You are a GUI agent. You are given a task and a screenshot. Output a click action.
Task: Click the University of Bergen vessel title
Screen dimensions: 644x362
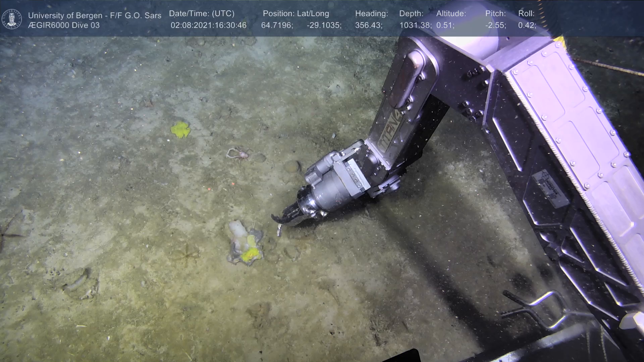[x=95, y=15]
